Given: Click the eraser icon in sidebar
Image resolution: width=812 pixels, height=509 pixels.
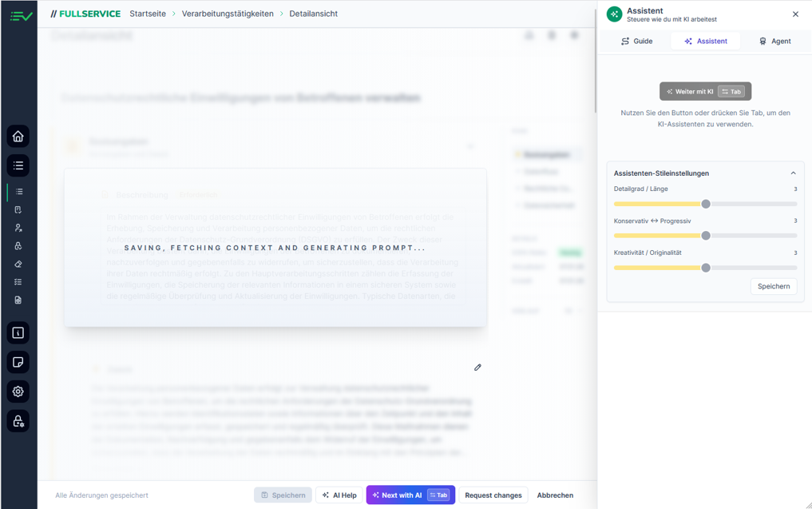Looking at the screenshot, I should 18,264.
